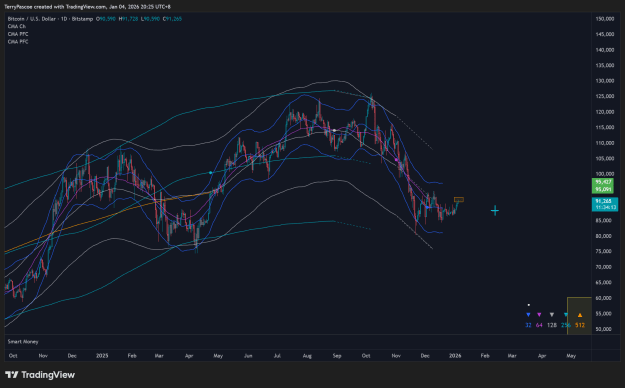The height and width of the screenshot is (388, 625).
Task: Click the 2025 label on time axis
Action: coord(102,356)
